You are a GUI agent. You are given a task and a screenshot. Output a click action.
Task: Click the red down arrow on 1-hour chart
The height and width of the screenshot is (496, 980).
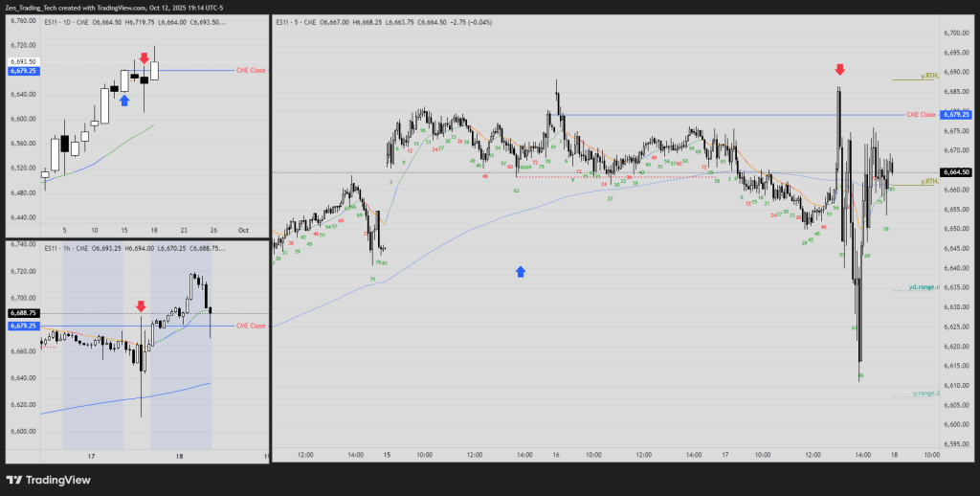click(x=141, y=306)
